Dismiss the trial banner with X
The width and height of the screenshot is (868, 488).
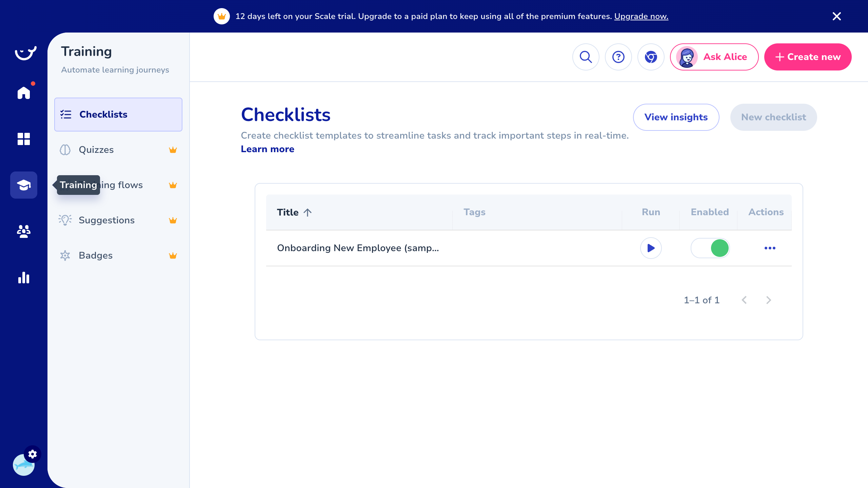836,16
